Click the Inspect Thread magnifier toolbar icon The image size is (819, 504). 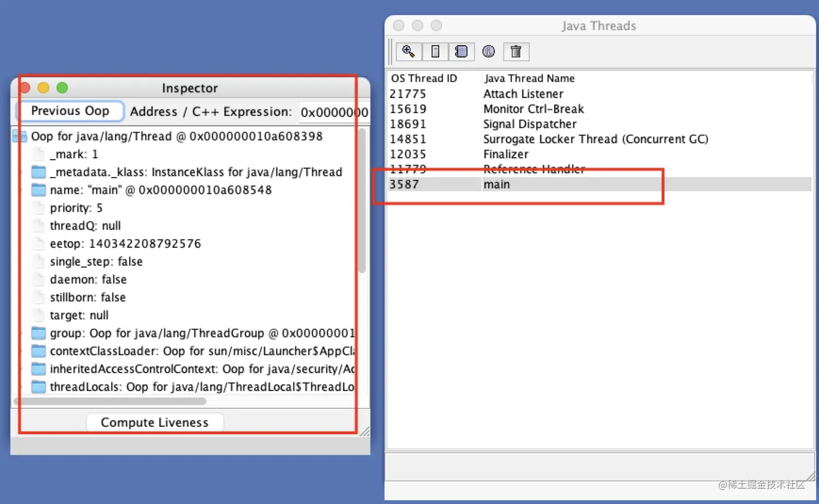tap(409, 51)
